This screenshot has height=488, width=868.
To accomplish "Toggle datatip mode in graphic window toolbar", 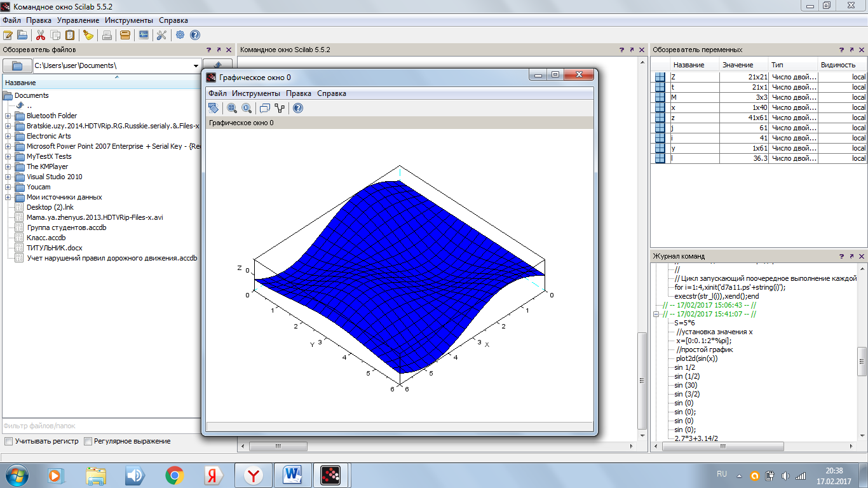I will point(265,108).
